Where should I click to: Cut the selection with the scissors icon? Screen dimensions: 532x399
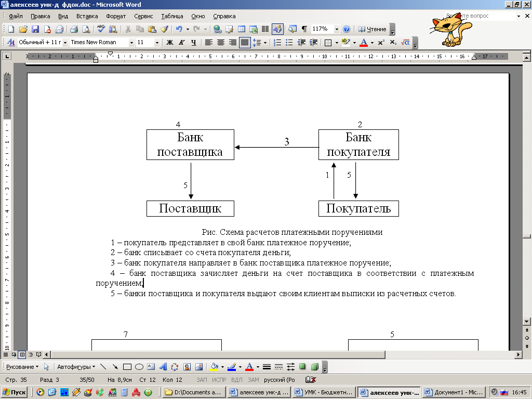click(x=128, y=29)
